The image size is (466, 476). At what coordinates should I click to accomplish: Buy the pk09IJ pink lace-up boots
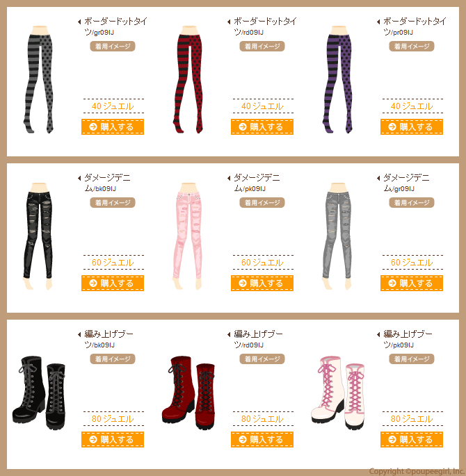pyautogui.click(x=412, y=440)
